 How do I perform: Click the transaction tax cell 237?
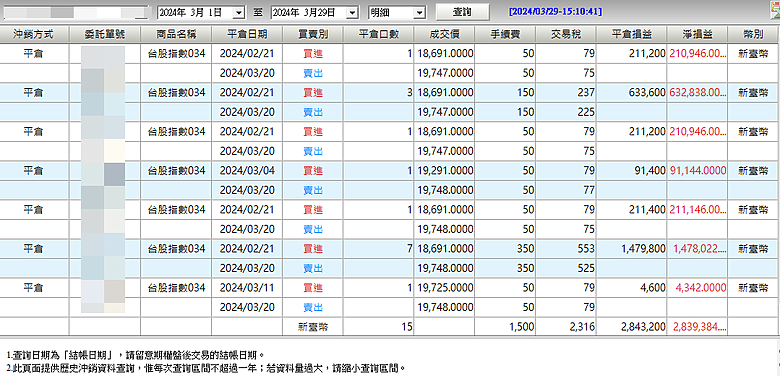click(x=566, y=93)
